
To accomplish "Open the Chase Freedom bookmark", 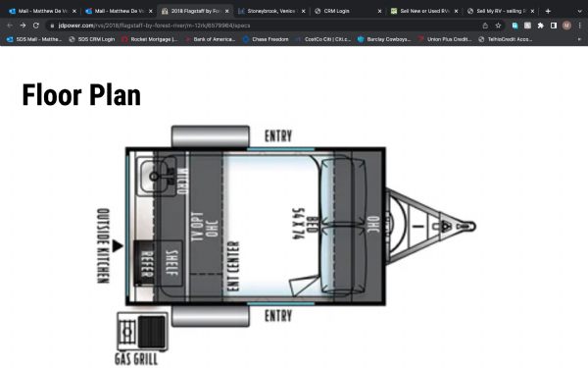I will (x=267, y=39).
